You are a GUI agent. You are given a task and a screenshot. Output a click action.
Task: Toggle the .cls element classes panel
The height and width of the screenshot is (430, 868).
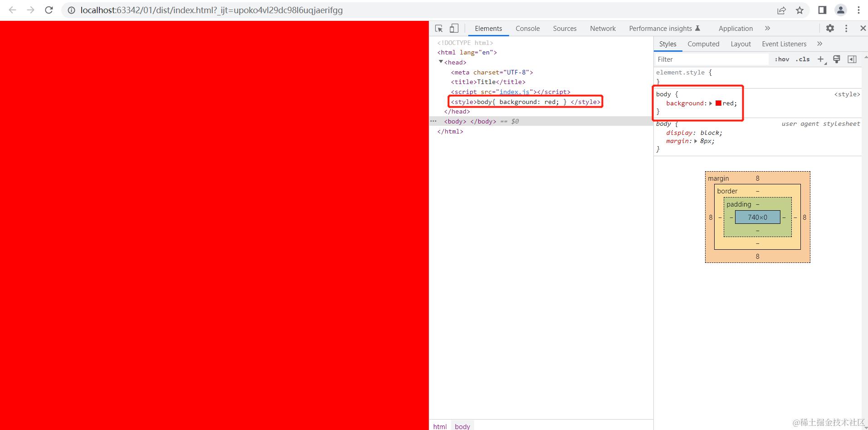click(803, 59)
